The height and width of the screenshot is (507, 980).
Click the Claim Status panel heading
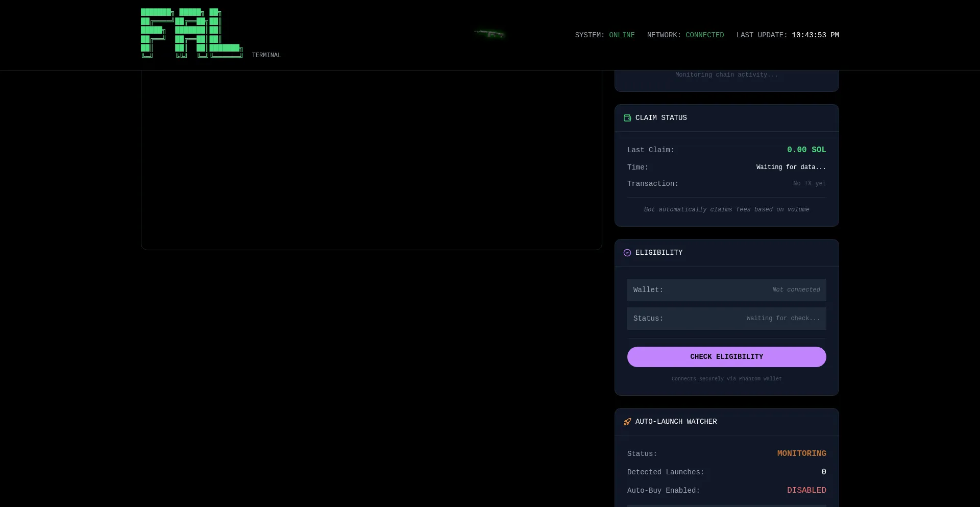[661, 118]
